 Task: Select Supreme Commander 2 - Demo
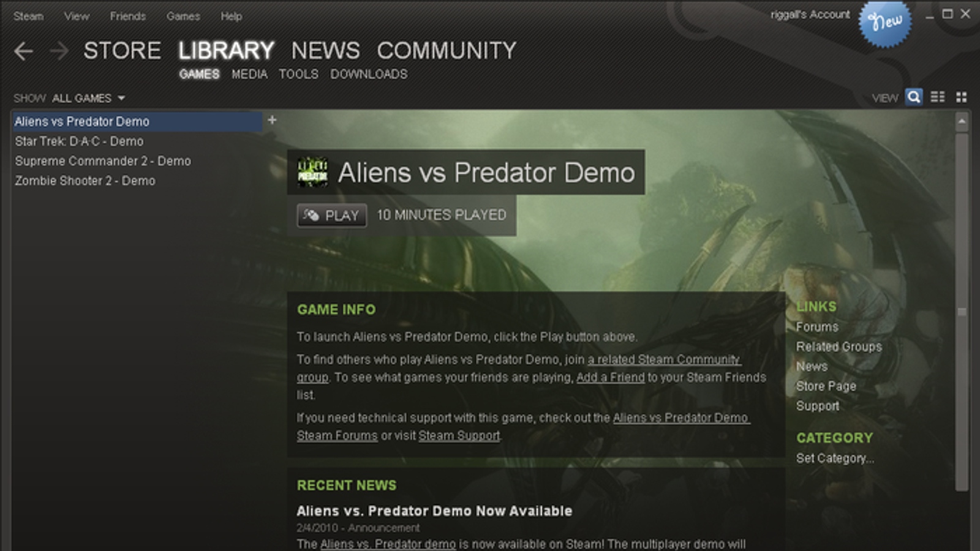point(103,161)
